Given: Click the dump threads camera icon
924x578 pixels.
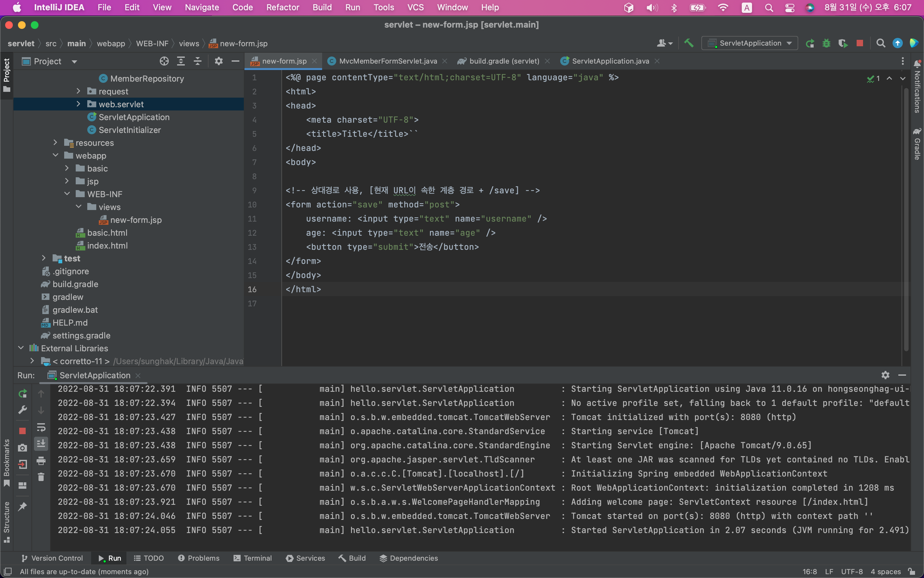Looking at the screenshot, I should tap(22, 448).
